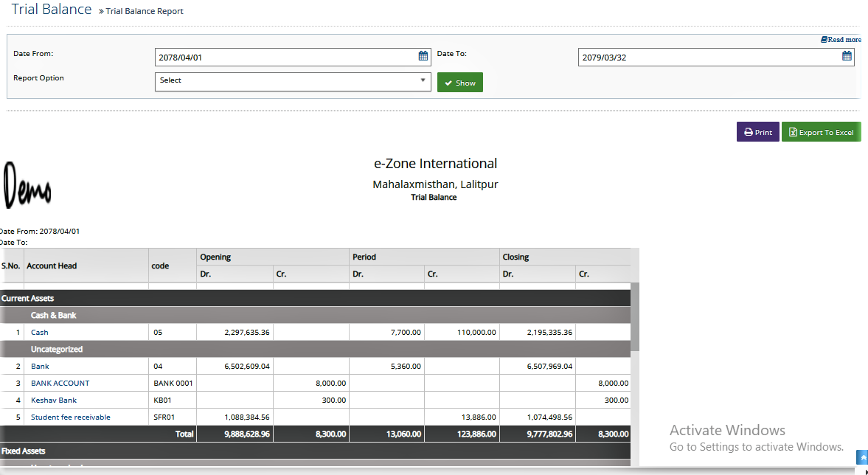
Task: Click the Period column group header
Action: (425, 257)
